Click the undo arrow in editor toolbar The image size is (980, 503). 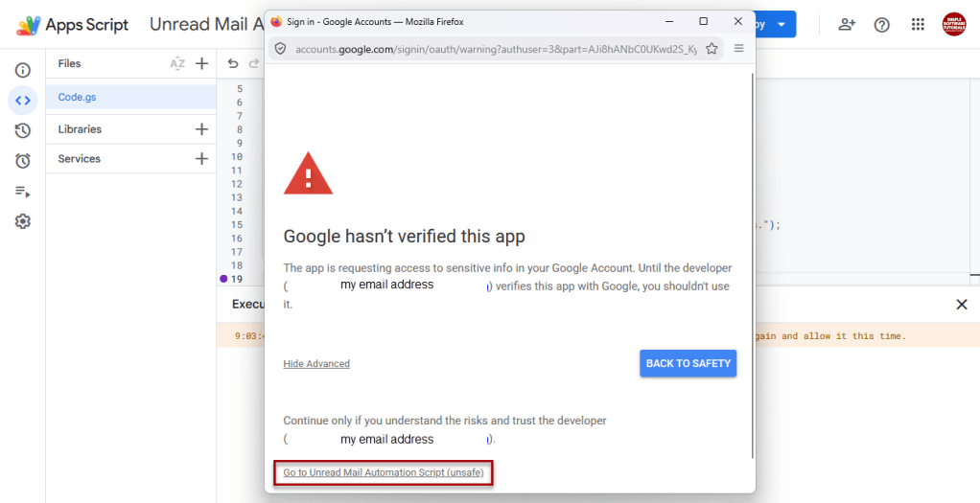tap(232, 63)
